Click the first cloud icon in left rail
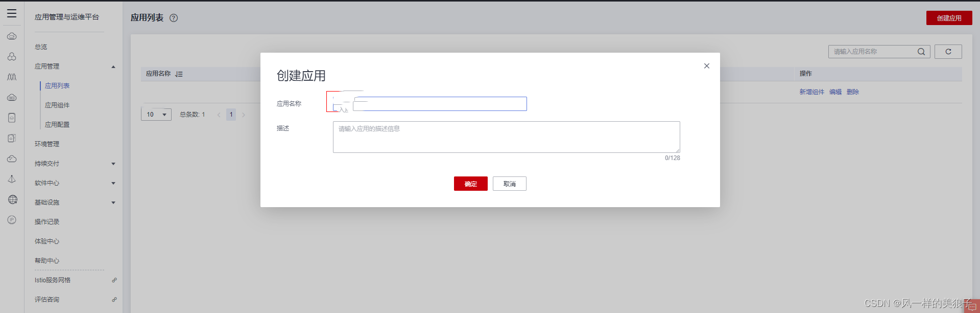The image size is (980, 313). tap(12, 36)
